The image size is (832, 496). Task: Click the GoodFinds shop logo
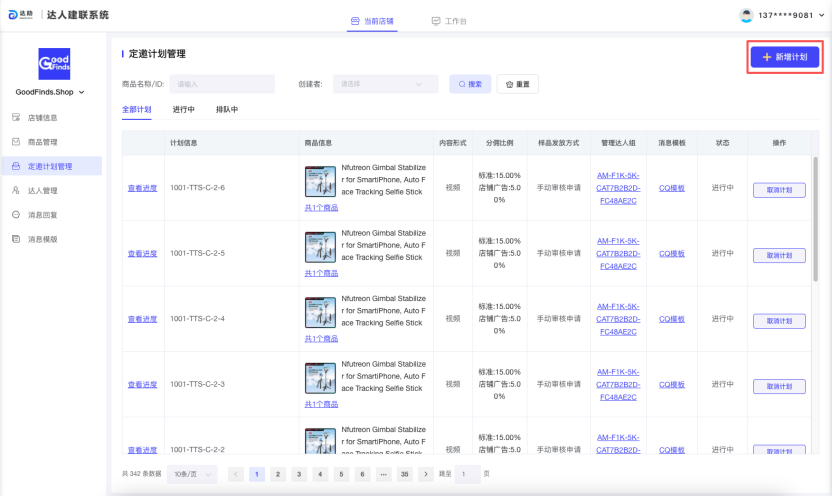tap(54, 64)
